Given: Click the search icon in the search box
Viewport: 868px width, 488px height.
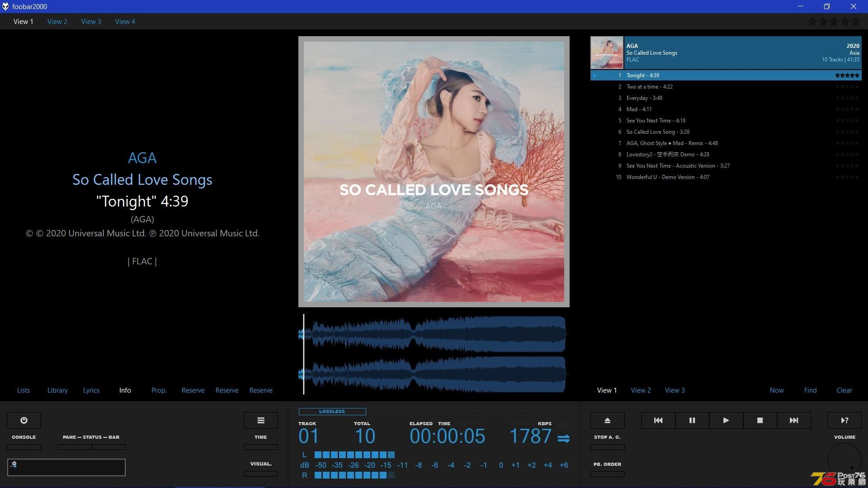Looking at the screenshot, I should (x=14, y=464).
